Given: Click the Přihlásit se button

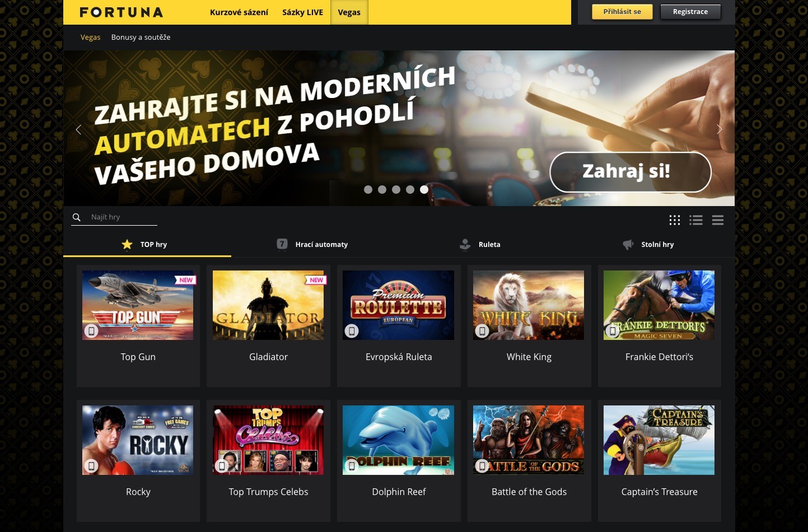Looking at the screenshot, I should tap(622, 12).
